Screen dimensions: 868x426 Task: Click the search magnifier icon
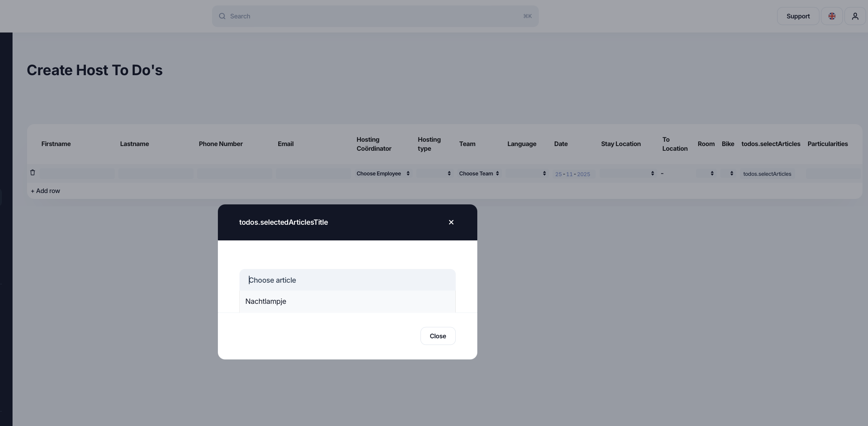point(222,16)
